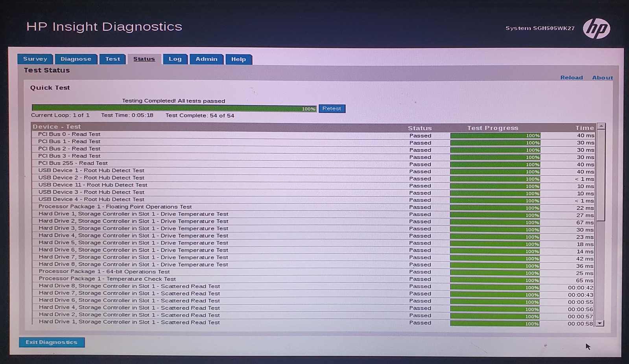
Task: Select 'USB Device 4 - Root Hub Detect Test'
Action: 314,200
